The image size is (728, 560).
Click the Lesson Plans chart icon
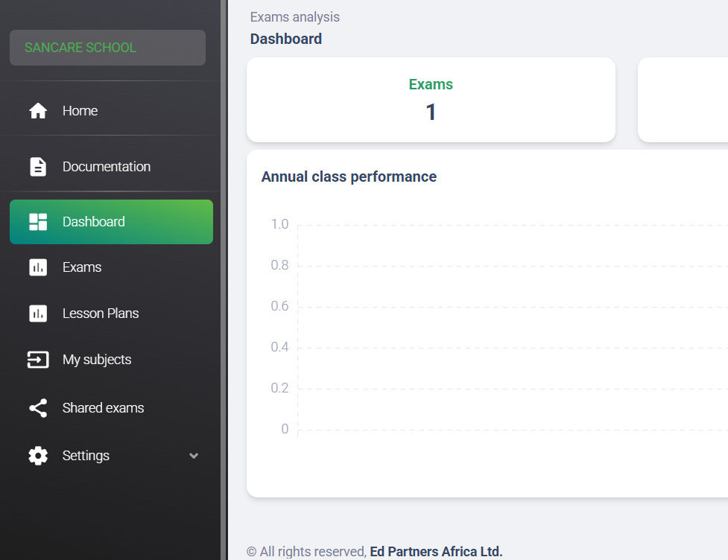tap(38, 314)
